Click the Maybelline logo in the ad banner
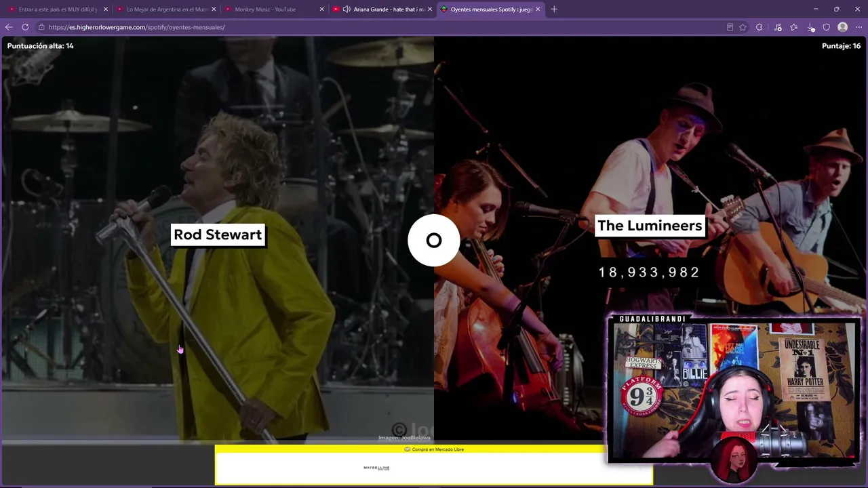This screenshot has width=868, height=488. pos(376,468)
